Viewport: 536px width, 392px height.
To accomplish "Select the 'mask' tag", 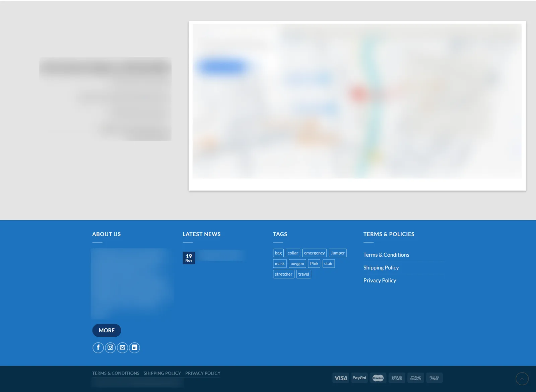I will coord(280,264).
